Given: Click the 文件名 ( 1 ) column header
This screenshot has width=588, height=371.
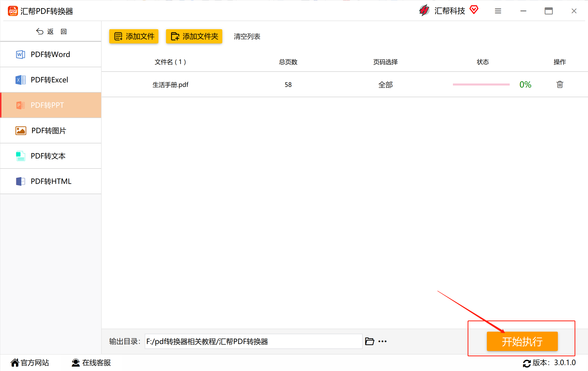Looking at the screenshot, I should pyautogui.click(x=170, y=62).
